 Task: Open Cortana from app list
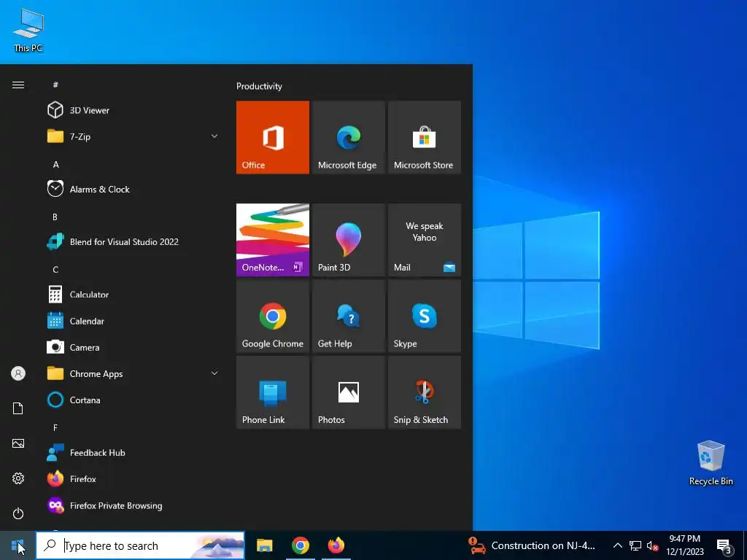point(133,400)
